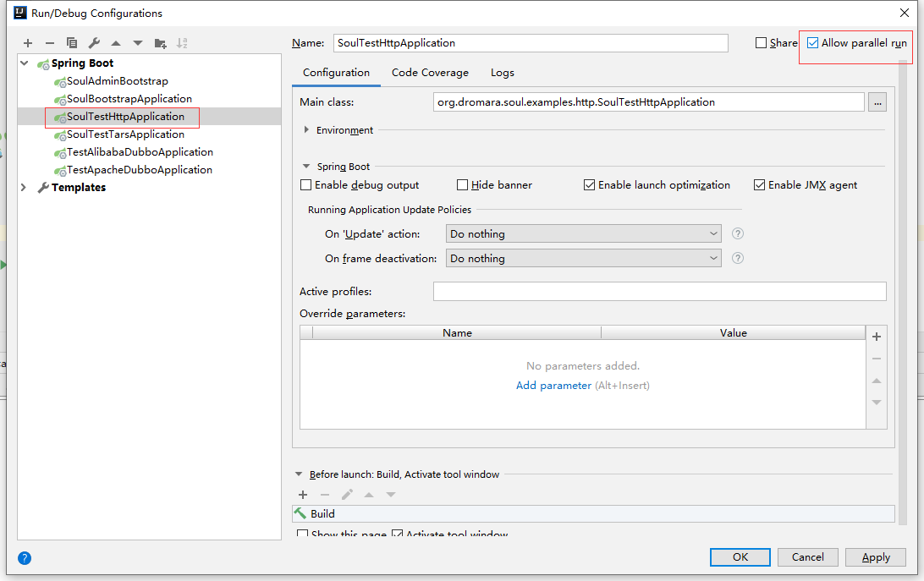Open help for 'Update' action policy
Screen dimensions: 924x581
click(737, 234)
